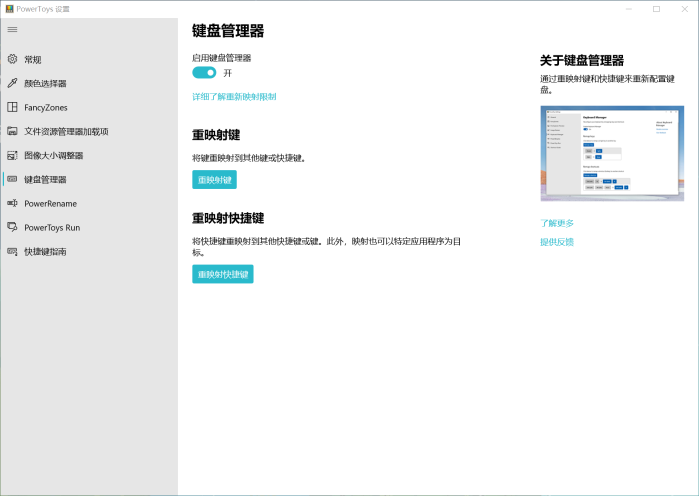Click the 启用键盘管理器 label
The width and height of the screenshot is (699, 496).
tap(222, 58)
